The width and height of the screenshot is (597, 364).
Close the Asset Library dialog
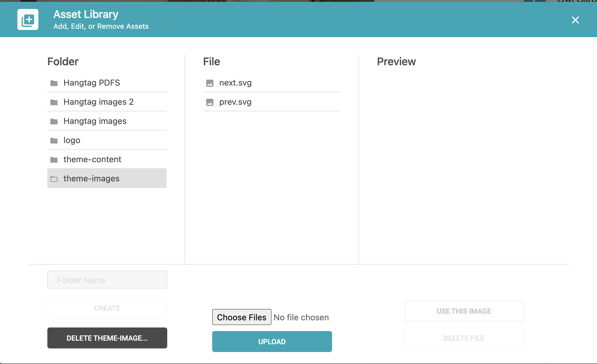(575, 20)
